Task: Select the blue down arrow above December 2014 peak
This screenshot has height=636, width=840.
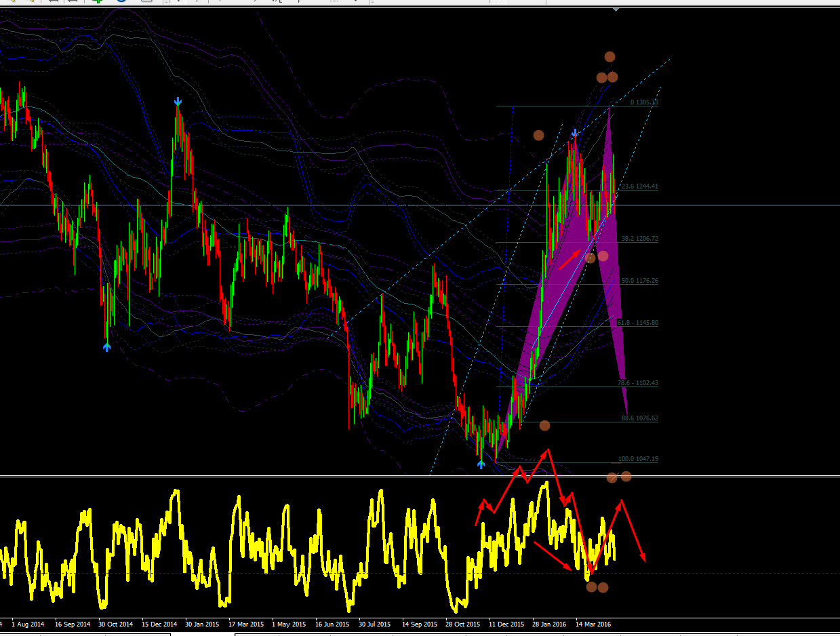Action: (x=178, y=102)
